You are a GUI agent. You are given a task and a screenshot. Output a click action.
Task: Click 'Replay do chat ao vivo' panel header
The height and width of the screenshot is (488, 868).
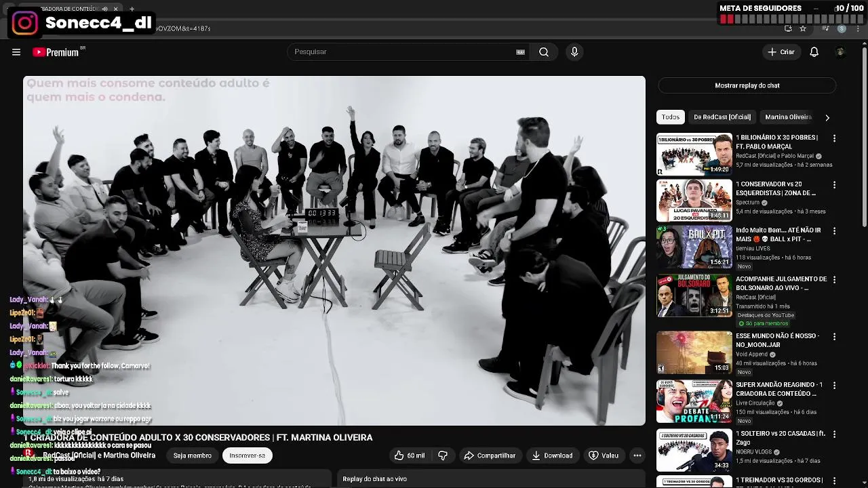pyautogui.click(x=375, y=479)
